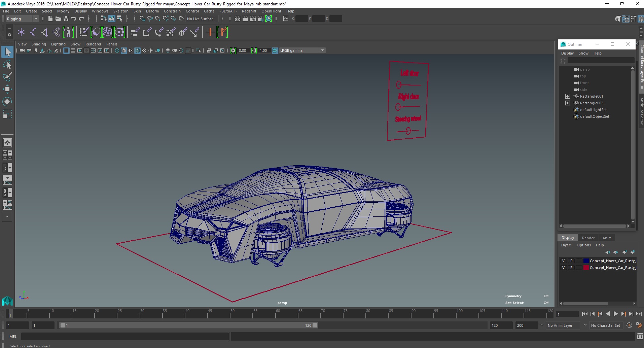Select defaultLightSet in Outliner
Image resolution: width=644 pixels, height=348 pixels.
(x=593, y=110)
